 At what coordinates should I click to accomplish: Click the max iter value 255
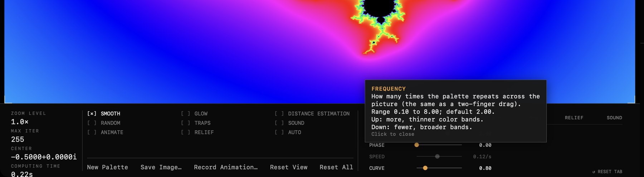(x=18, y=139)
